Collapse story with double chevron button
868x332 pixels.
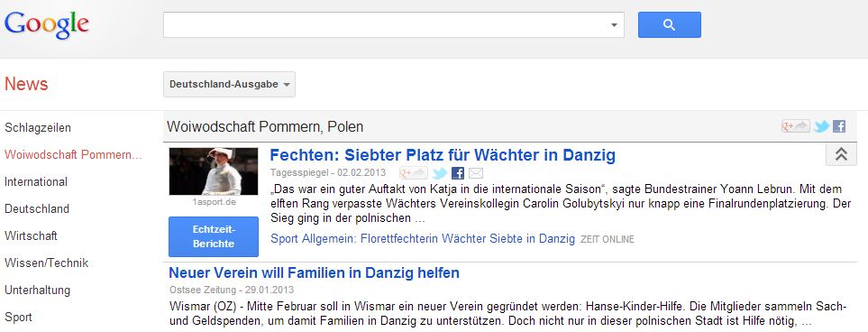pos(841,154)
